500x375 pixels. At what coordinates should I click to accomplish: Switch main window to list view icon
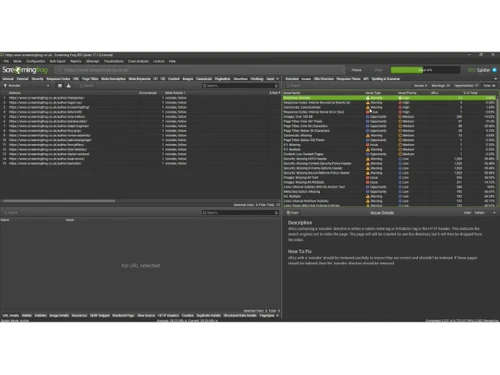pos(60,86)
